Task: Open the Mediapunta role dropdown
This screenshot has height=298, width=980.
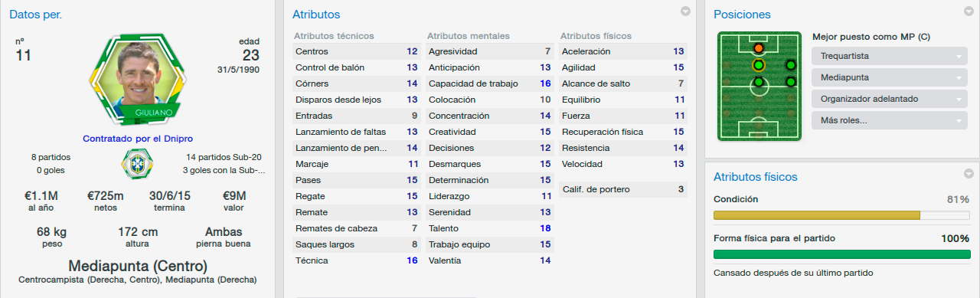Action: click(x=889, y=78)
